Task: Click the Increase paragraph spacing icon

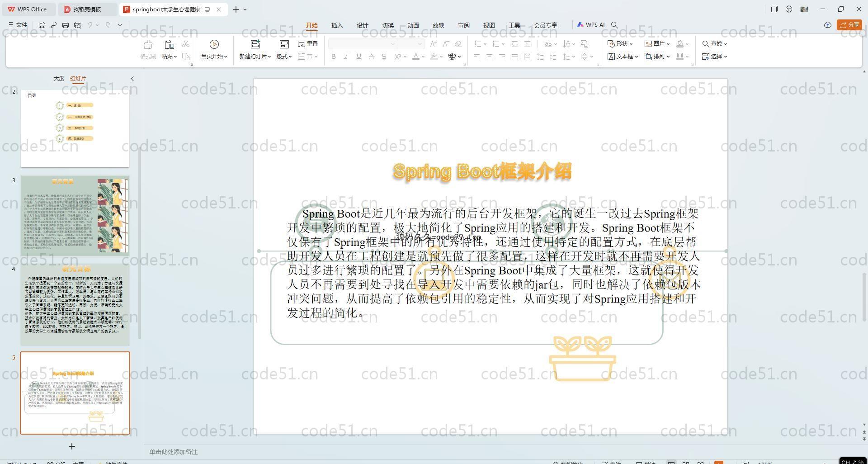Action: [540, 57]
